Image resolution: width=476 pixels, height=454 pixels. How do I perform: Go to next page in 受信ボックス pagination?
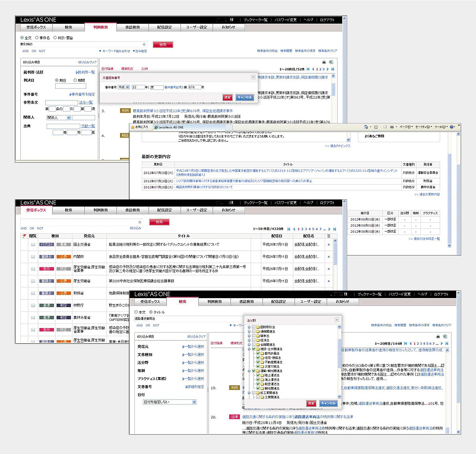tap(330, 229)
